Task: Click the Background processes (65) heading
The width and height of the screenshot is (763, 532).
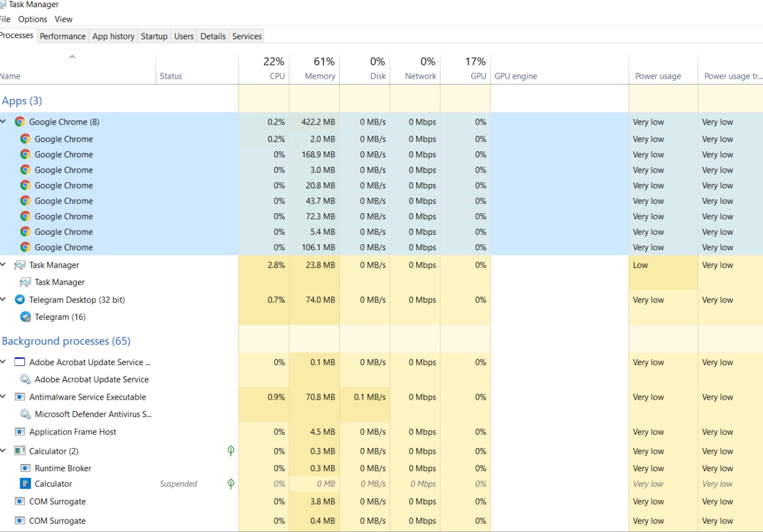Action: [x=66, y=341]
